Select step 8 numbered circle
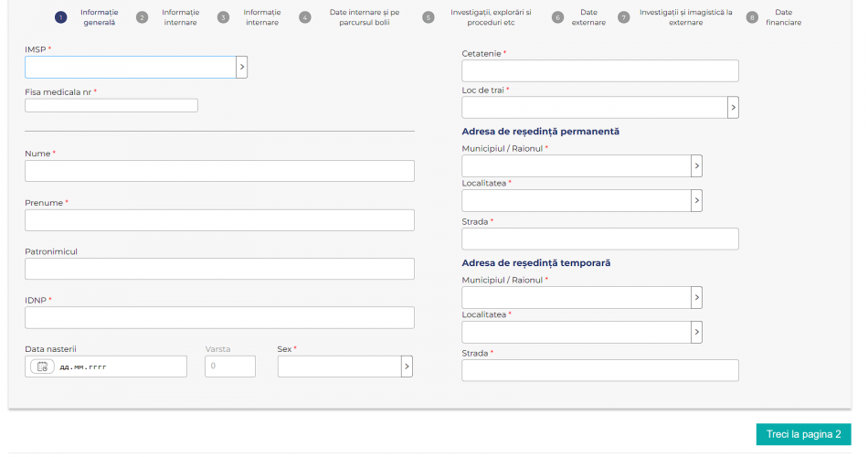Screen dimensions: 868x457 click(x=752, y=17)
